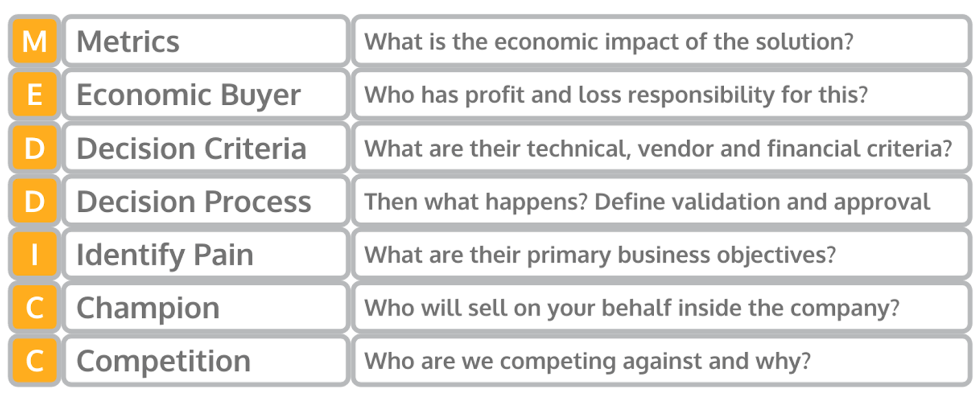Screen dimensions: 980x398
Task: Click the economic impact question box
Action: [661, 41]
